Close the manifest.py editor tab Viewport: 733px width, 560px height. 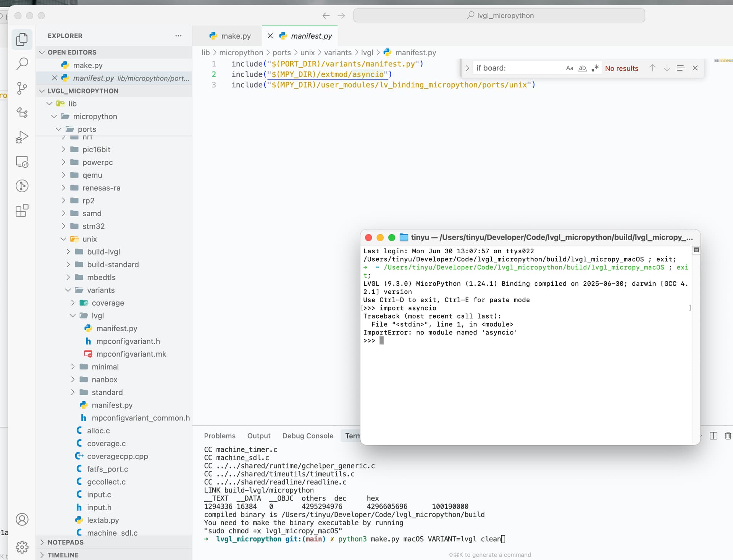(x=270, y=36)
